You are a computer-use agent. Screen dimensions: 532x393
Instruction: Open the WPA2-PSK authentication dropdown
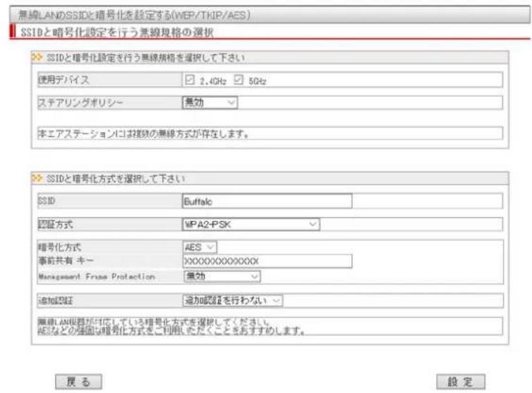251,224
